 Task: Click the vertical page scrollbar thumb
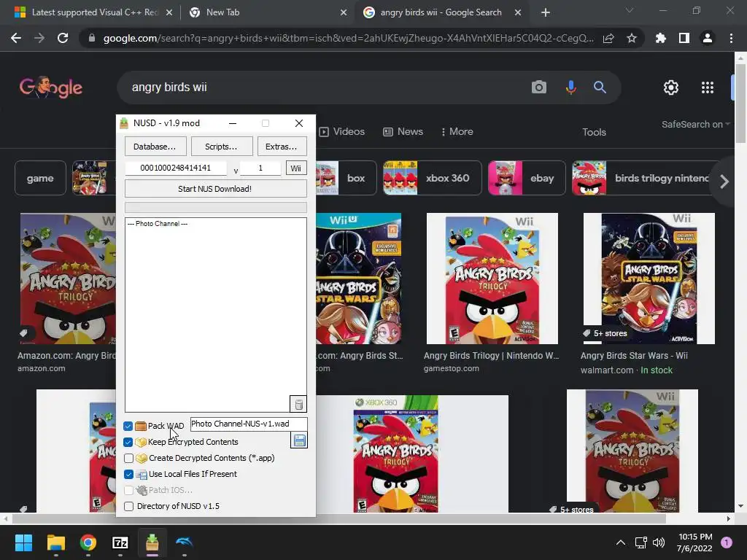pyautogui.click(x=740, y=103)
